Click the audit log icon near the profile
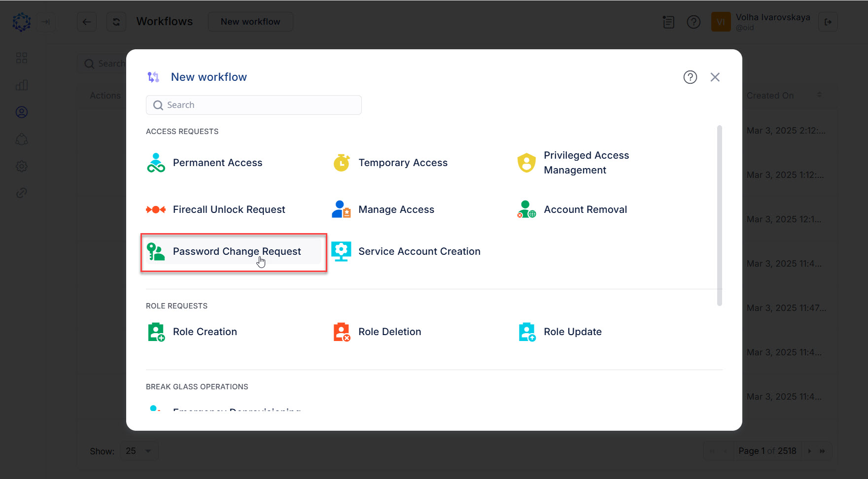This screenshot has width=868, height=479. tap(668, 22)
